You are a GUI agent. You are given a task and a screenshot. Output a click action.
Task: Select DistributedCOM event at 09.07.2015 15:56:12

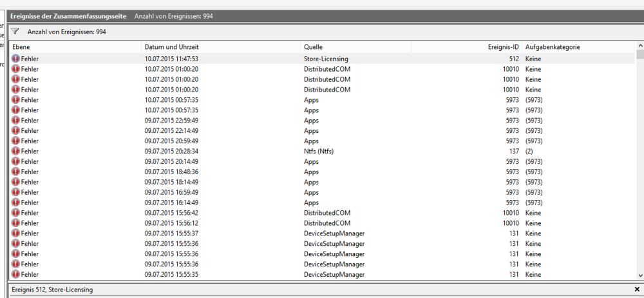[321, 223]
